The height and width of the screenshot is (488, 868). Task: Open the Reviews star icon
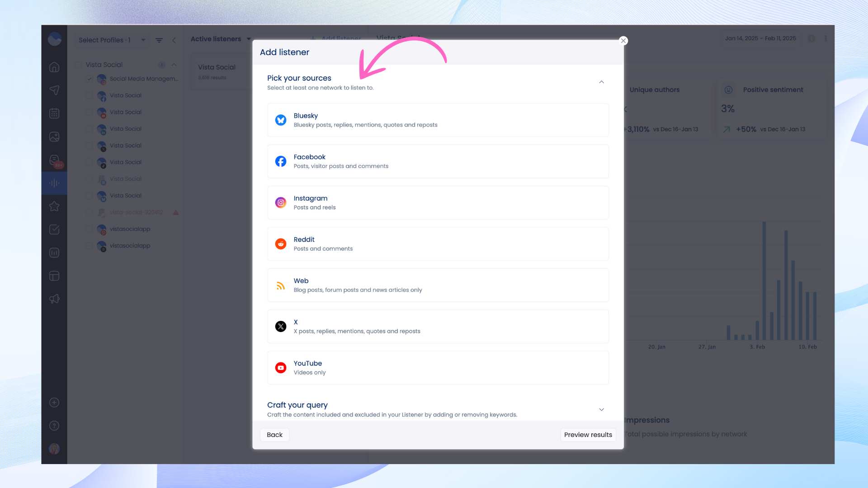point(54,206)
